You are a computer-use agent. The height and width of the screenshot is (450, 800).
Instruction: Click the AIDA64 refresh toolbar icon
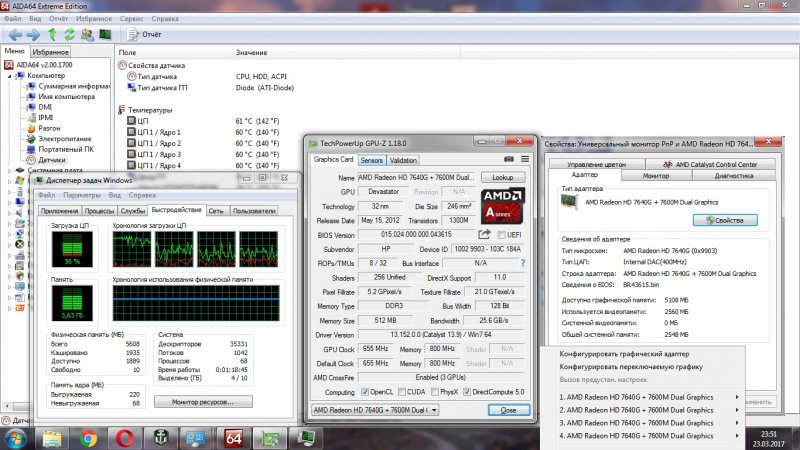(69, 34)
